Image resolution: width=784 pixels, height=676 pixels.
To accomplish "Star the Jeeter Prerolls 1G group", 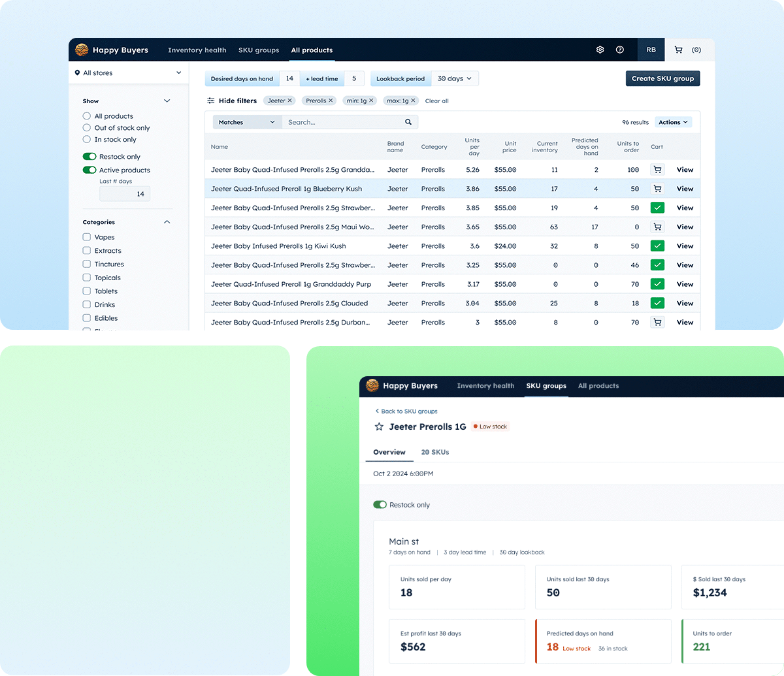I will point(379,427).
